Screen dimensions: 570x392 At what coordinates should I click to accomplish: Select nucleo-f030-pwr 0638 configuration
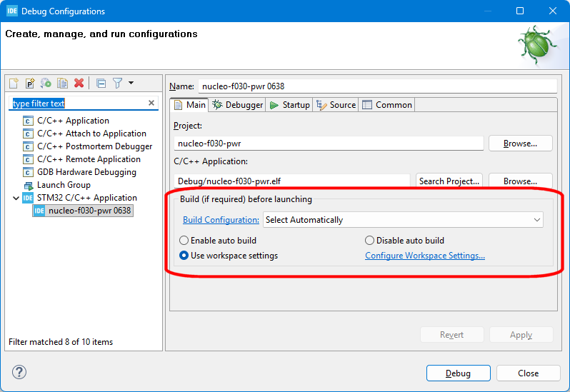[83, 211]
